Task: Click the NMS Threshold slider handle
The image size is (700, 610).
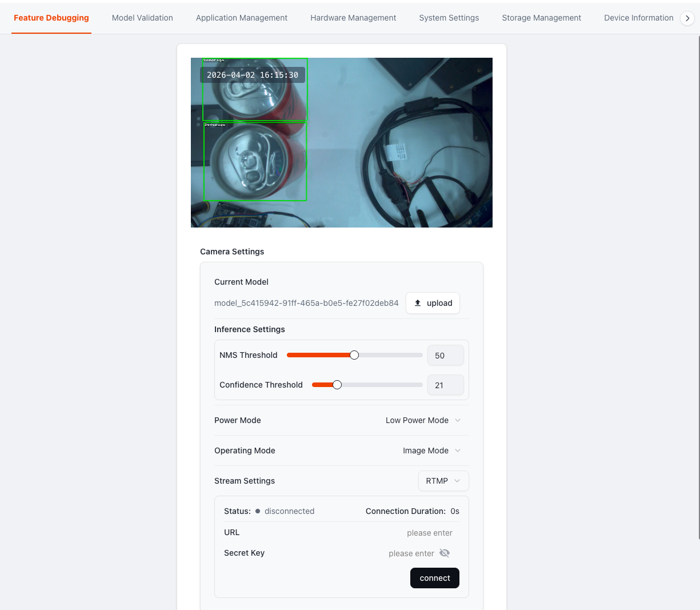Action: [x=354, y=355]
